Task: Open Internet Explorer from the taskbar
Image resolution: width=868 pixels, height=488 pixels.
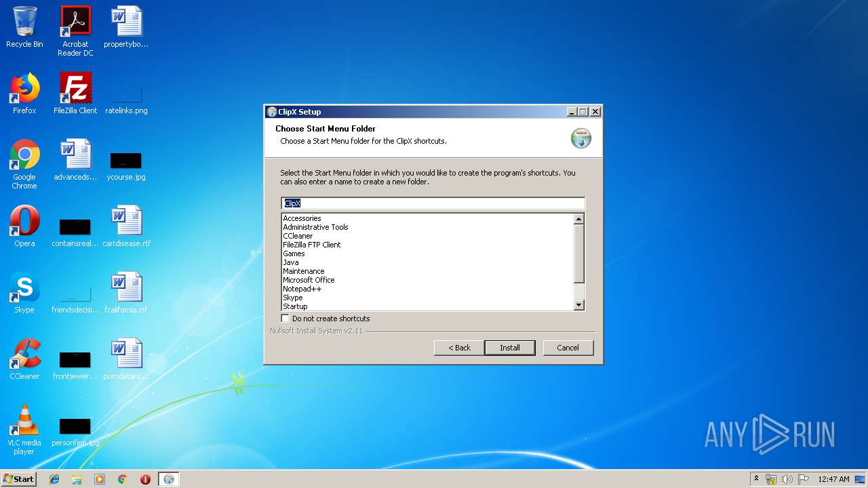Action: coord(54,479)
